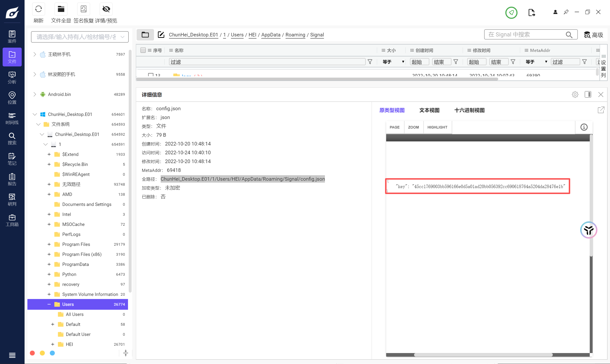Expand the 王晓林手机 tree node

pos(35,54)
